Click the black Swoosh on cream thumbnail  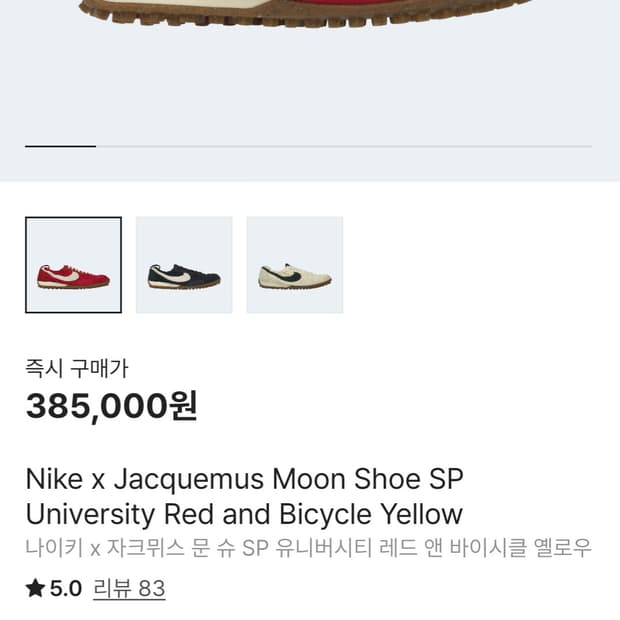288,273
